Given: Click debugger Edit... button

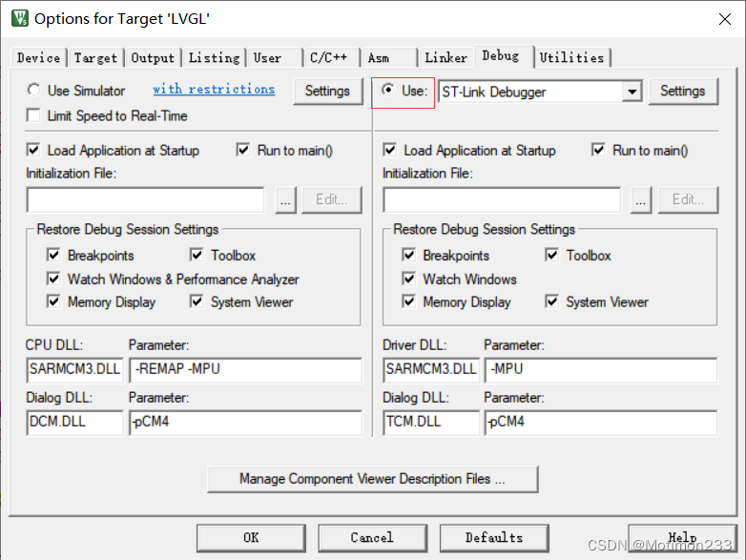Looking at the screenshot, I should coord(688,199).
